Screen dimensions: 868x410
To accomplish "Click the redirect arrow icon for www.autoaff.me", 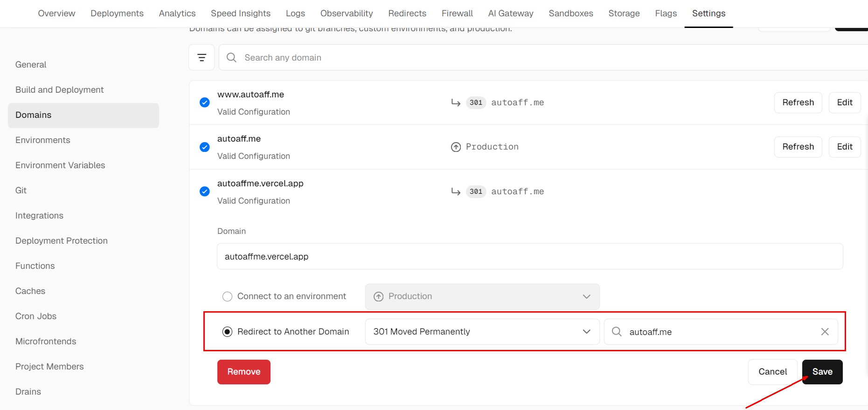I will [456, 102].
